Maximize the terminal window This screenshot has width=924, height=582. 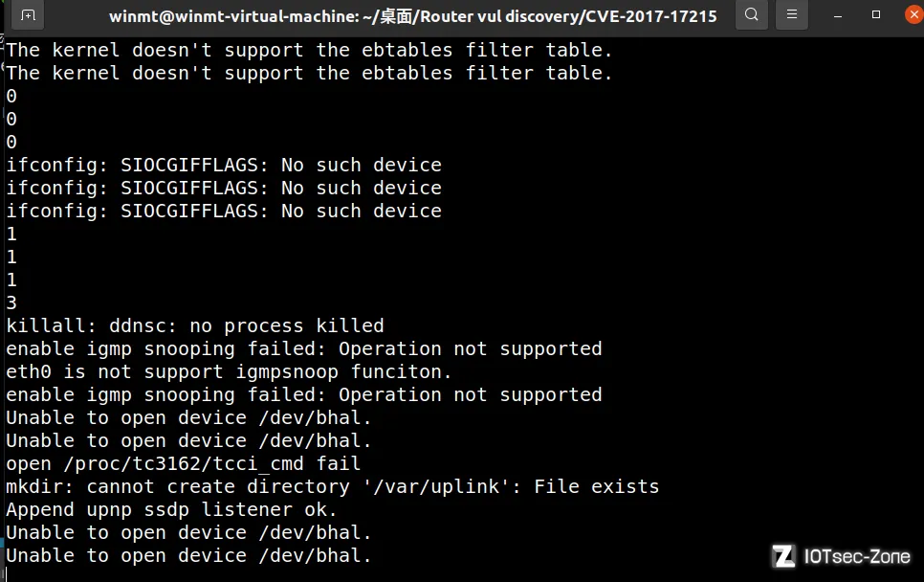pyautogui.click(x=875, y=14)
